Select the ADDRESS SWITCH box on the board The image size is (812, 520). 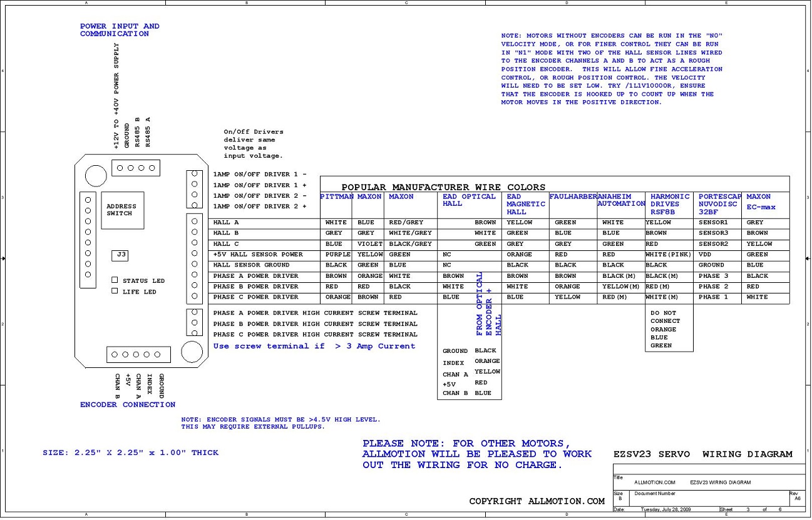[122, 210]
